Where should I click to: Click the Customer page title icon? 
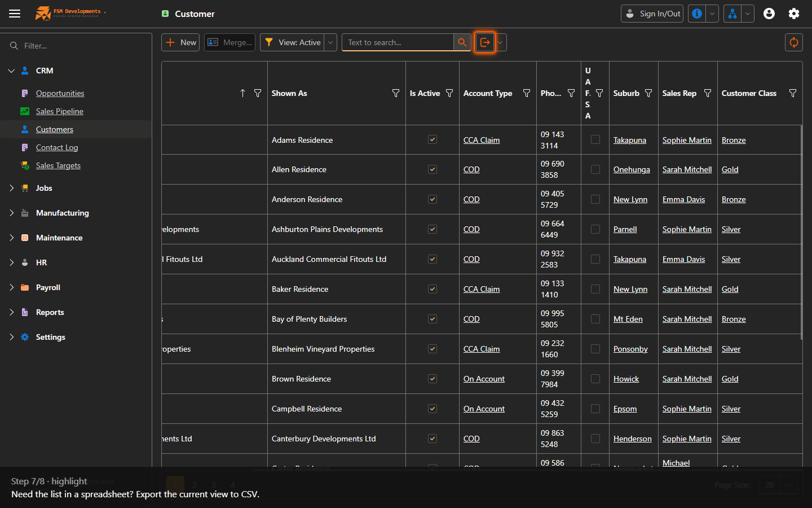165,14
